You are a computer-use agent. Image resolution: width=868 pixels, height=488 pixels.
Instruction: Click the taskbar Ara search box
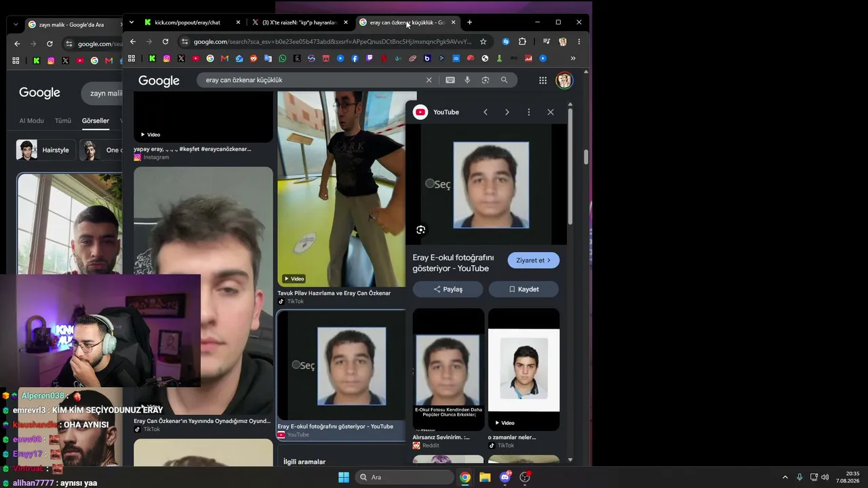coord(405,477)
